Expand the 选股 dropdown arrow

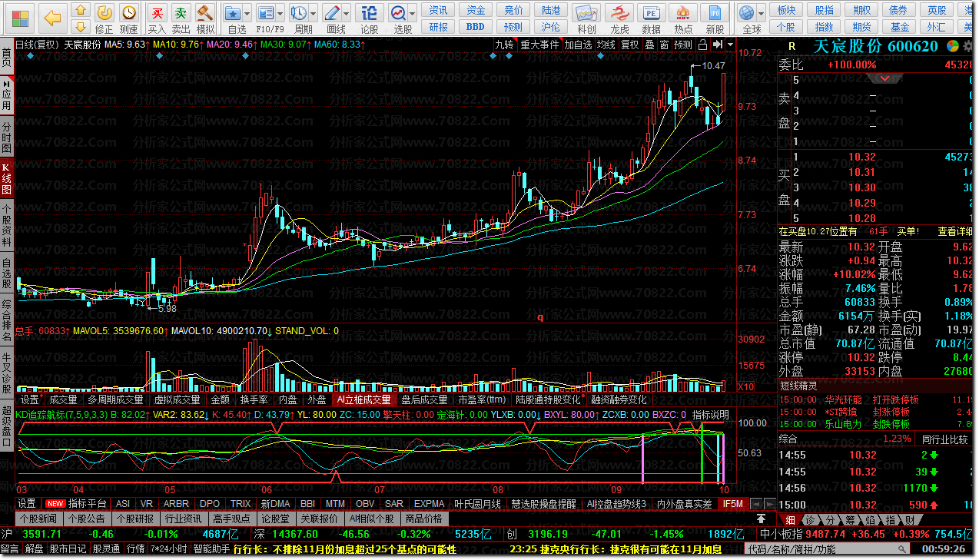pyautogui.click(x=413, y=13)
